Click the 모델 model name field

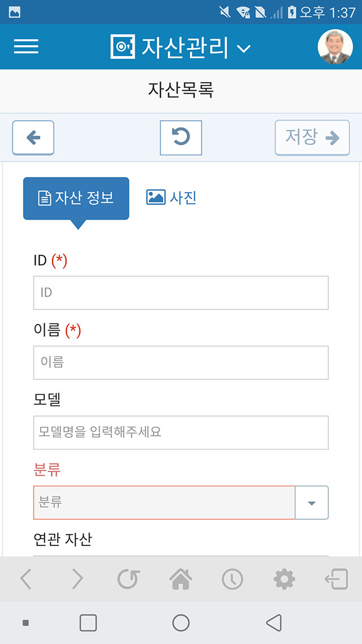181,432
